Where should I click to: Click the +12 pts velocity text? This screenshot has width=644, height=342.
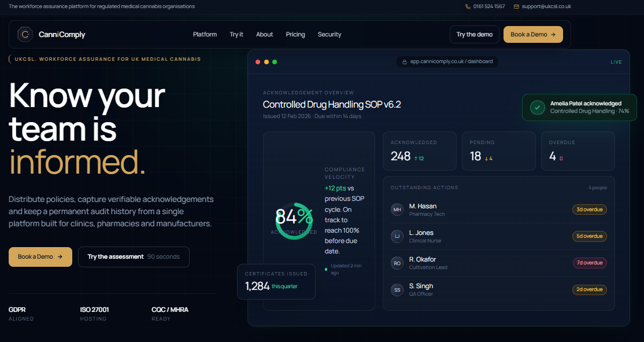[x=335, y=188]
